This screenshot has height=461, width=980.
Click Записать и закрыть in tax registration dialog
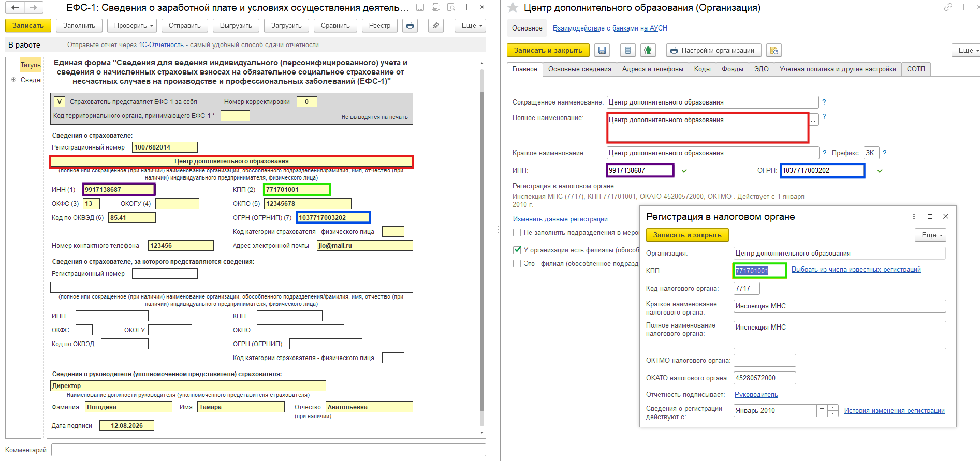coord(687,235)
